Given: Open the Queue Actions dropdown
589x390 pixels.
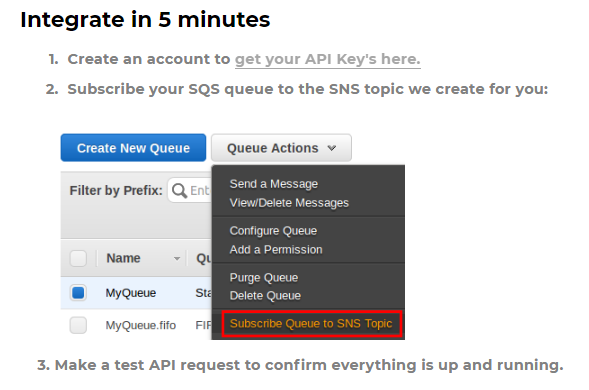Looking at the screenshot, I should [281, 148].
